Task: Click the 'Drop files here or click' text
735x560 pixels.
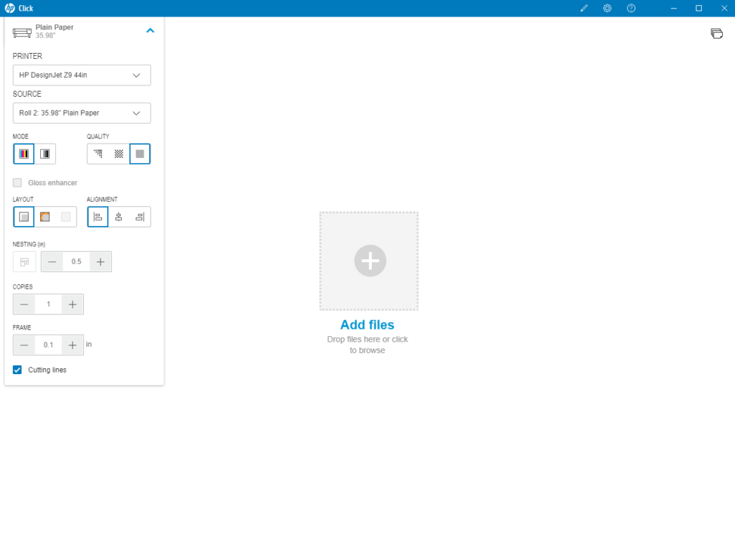Action: click(x=367, y=339)
